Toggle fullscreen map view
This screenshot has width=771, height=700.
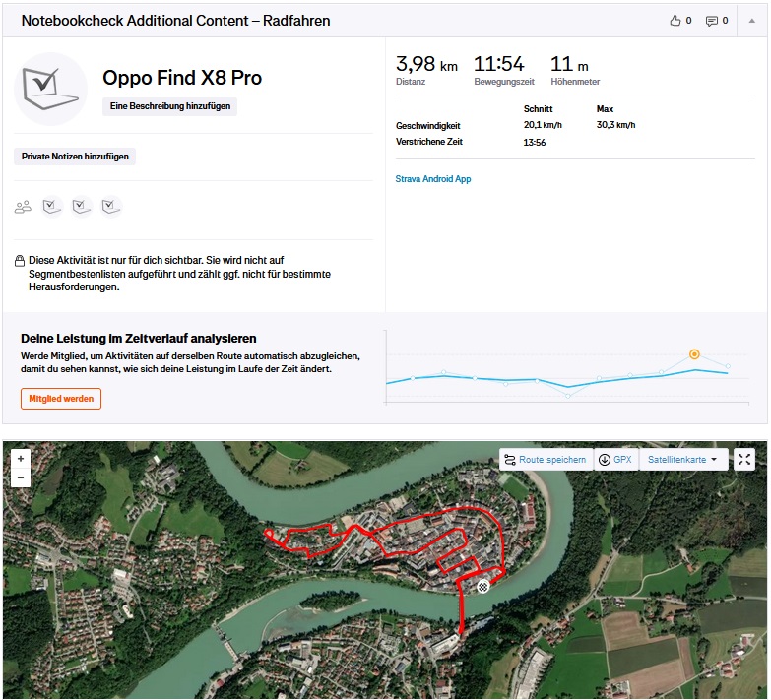(x=744, y=460)
